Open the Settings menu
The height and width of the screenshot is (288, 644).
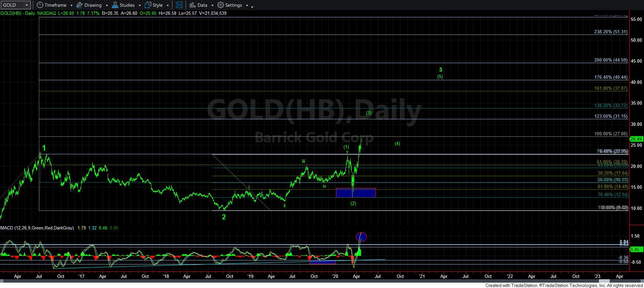coord(233,5)
